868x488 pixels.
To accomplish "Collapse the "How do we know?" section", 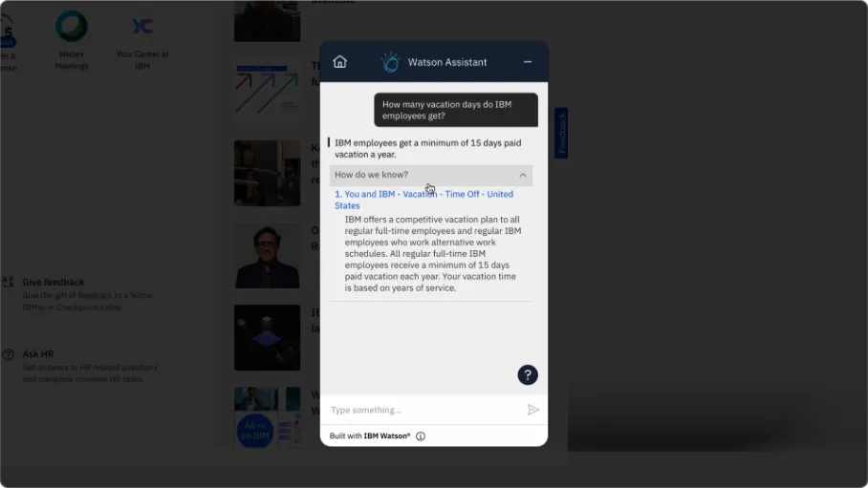I will 431,175.
